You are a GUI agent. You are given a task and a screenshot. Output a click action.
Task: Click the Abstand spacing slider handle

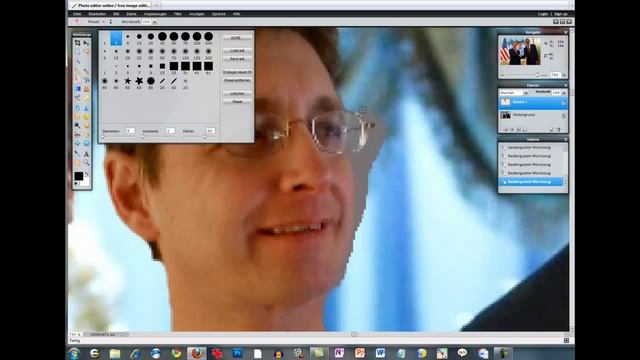pyautogui.click(x=142, y=137)
